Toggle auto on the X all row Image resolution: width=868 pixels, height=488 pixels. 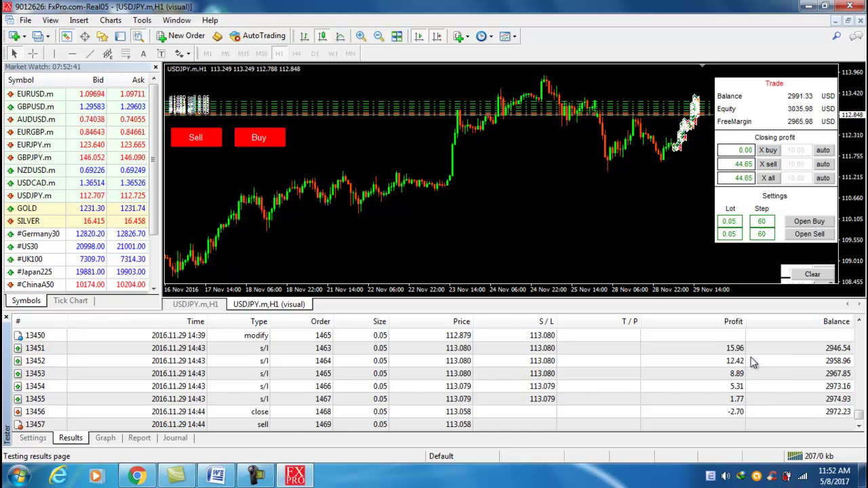(823, 178)
